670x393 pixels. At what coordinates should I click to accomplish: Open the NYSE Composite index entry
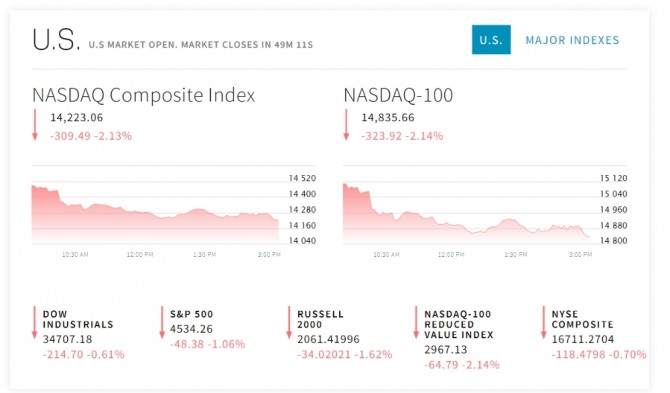(x=582, y=319)
